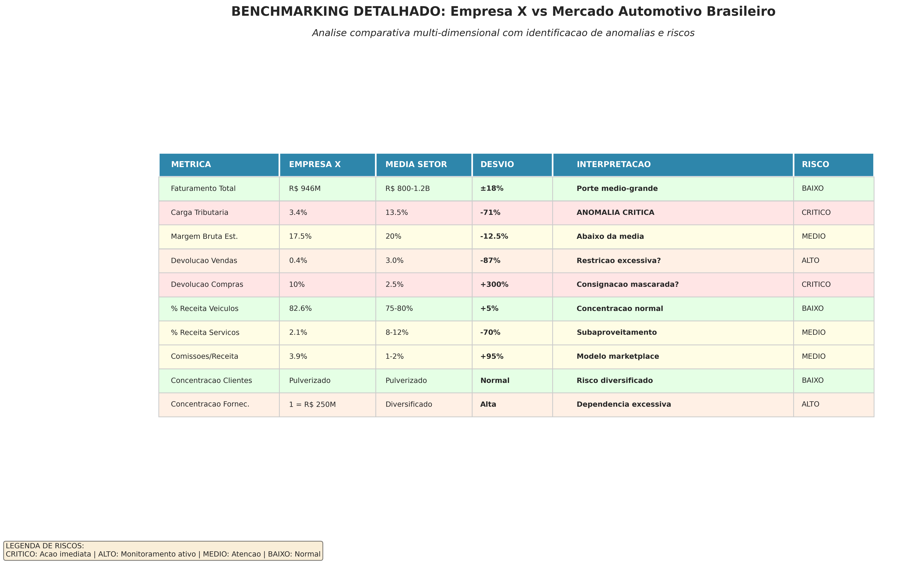The height and width of the screenshot is (564, 924).
Task: Click the Dependencia excessiva interpretation cell
Action: pyautogui.click(x=624, y=404)
